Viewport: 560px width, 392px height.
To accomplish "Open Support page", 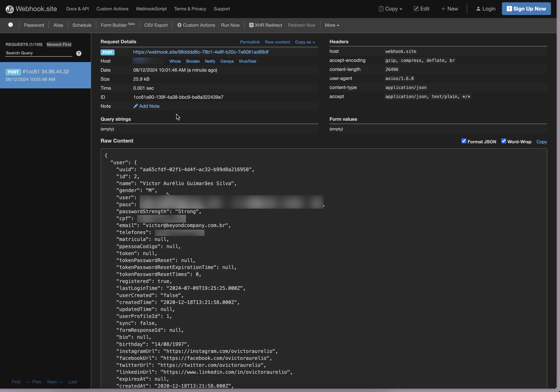I will pos(222,9).
